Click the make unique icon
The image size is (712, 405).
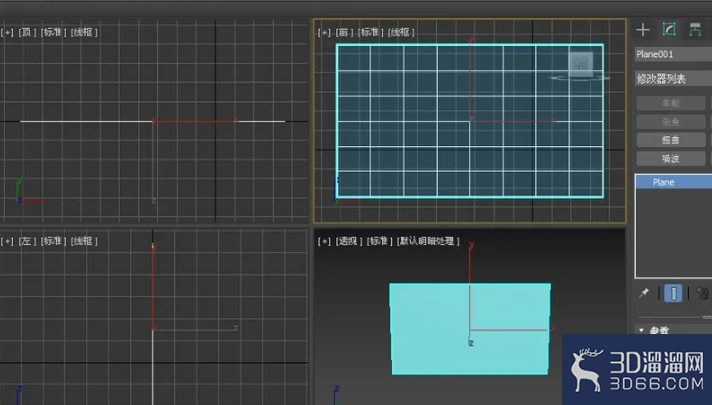coord(702,293)
